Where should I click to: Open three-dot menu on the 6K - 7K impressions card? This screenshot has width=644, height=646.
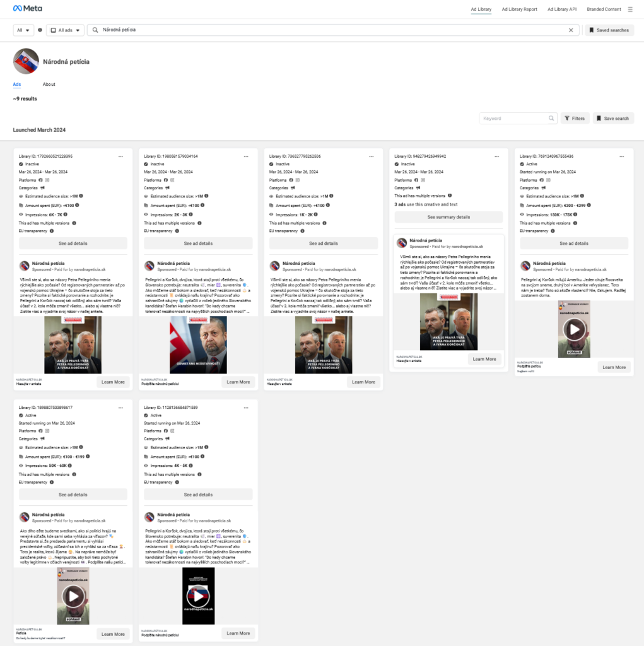click(x=120, y=156)
